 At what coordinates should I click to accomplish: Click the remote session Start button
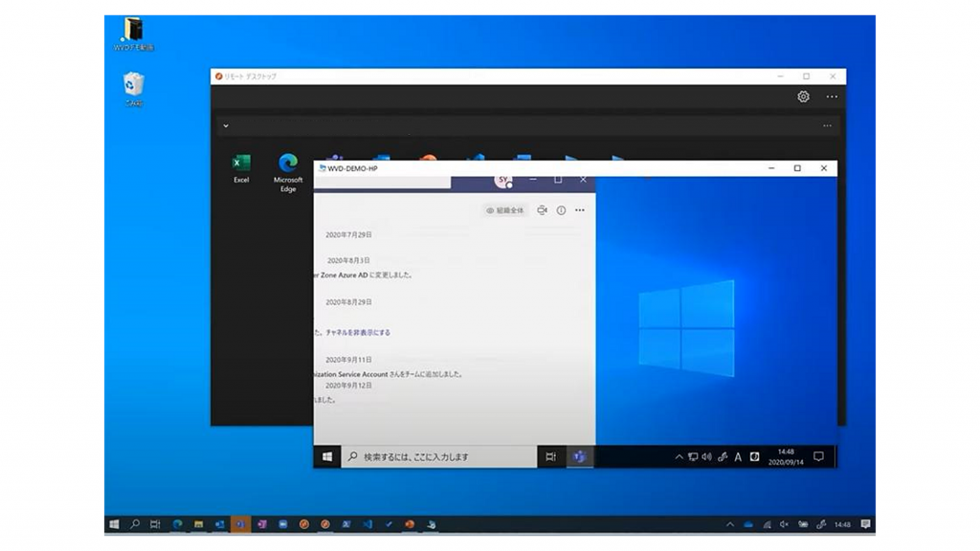coord(327,457)
